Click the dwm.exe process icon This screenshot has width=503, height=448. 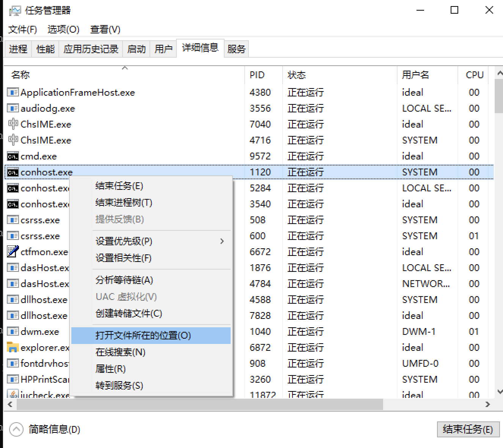13,331
